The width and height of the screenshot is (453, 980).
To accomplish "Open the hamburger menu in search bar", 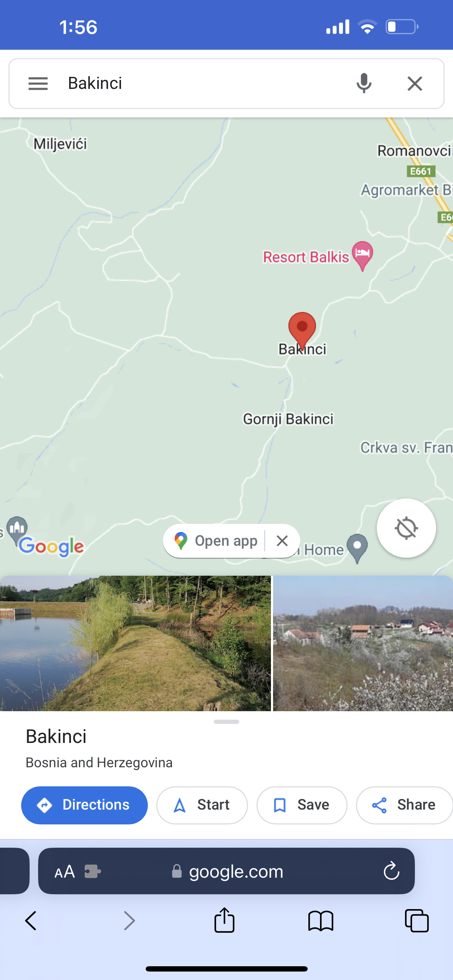I will pyautogui.click(x=38, y=83).
